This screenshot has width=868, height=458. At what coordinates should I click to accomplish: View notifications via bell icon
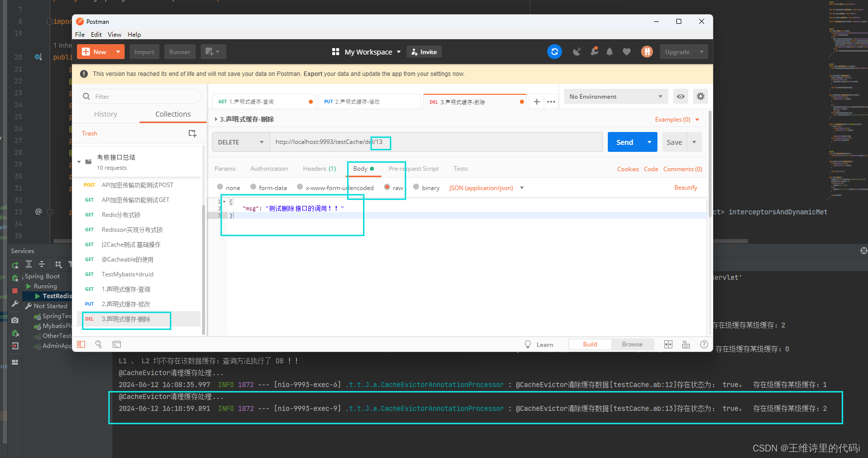tap(610, 52)
